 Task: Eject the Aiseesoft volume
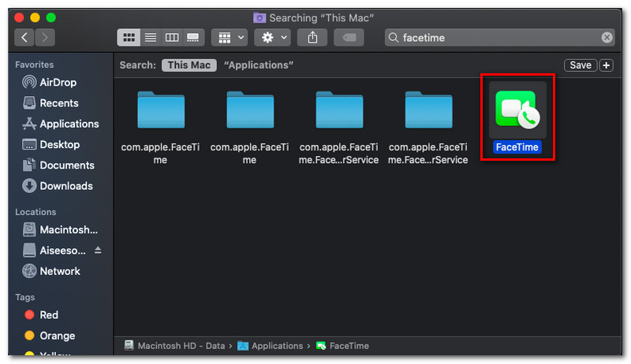pos(98,251)
